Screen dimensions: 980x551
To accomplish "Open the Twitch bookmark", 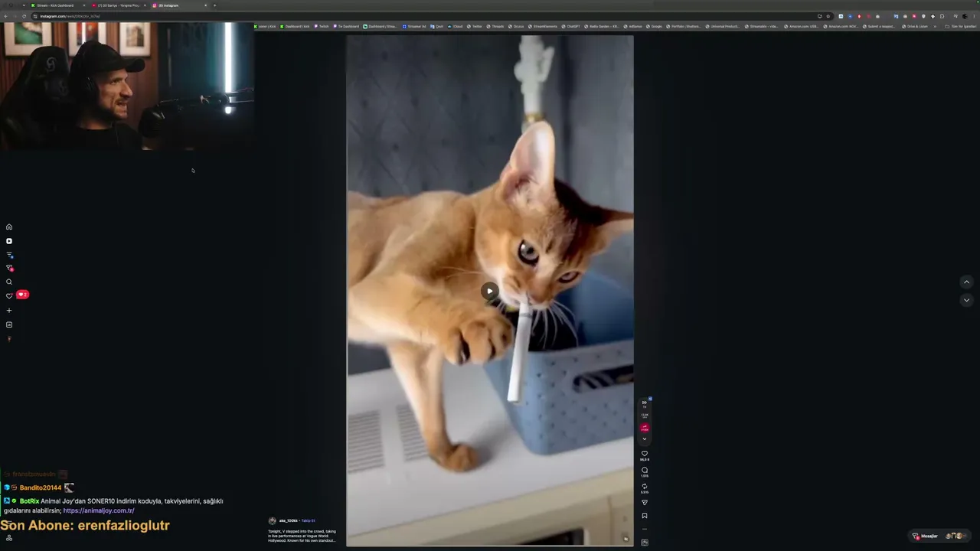I will click(321, 26).
